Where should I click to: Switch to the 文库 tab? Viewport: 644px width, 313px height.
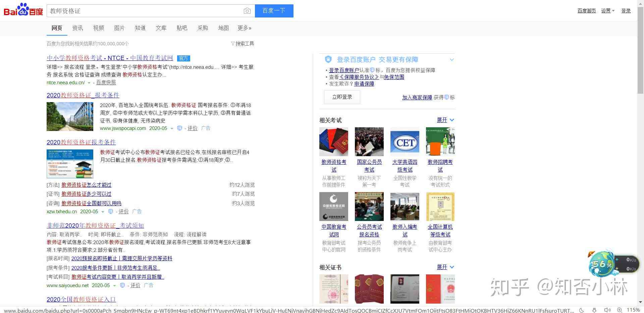tap(161, 28)
